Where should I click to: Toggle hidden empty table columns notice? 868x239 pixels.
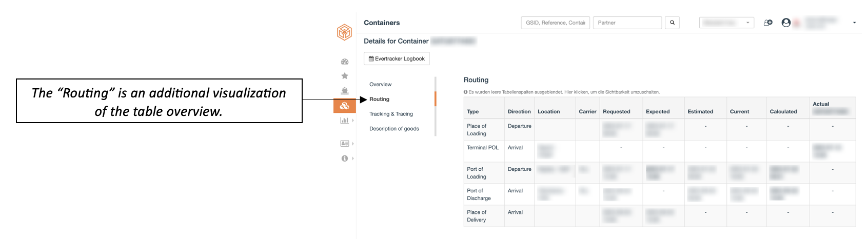[x=562, y=92]
